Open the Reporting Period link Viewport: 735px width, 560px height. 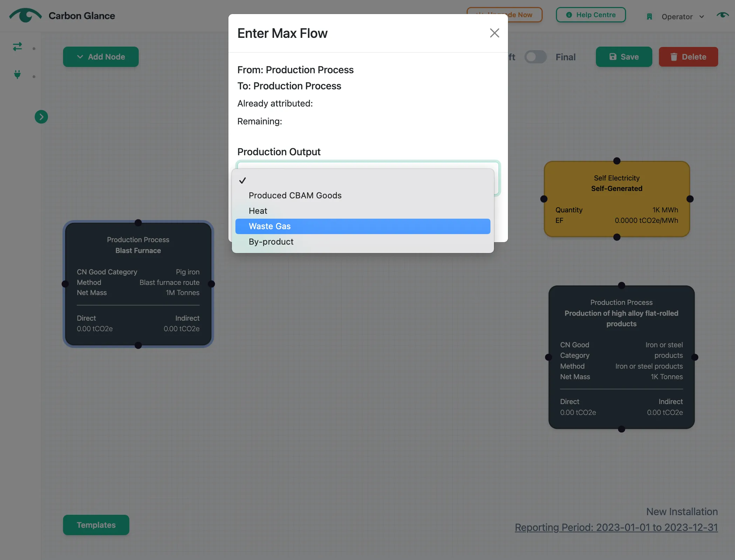(616, 527)
